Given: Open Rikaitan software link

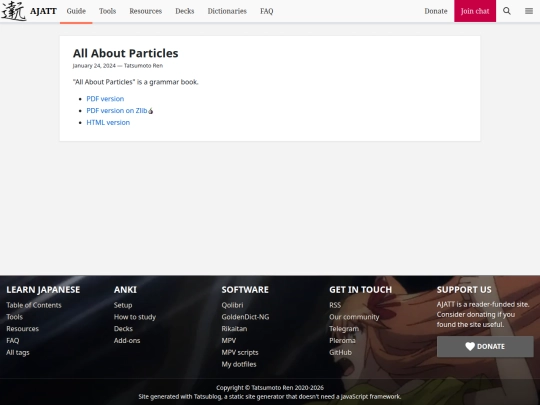Looking at the screenshot, I should pyautogui.click(x=234, y=329).
